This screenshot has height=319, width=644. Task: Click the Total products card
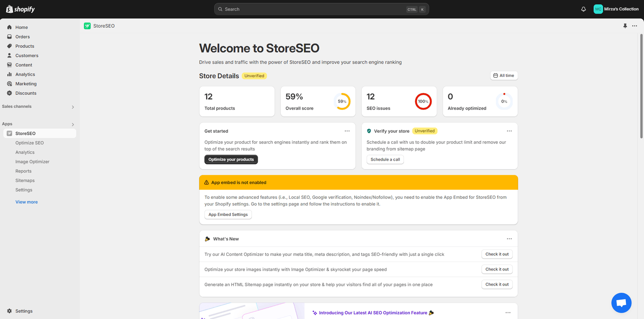237,101
